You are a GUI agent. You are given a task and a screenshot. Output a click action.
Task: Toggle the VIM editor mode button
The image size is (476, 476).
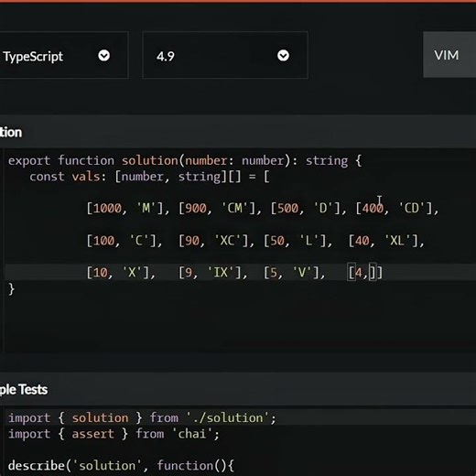pyautogui.click(x=449, y=55)
